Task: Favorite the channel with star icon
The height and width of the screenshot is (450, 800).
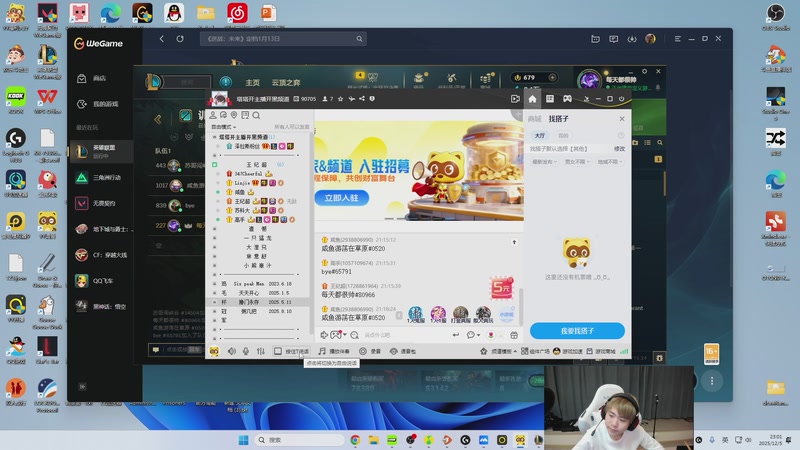Action: 340,99
